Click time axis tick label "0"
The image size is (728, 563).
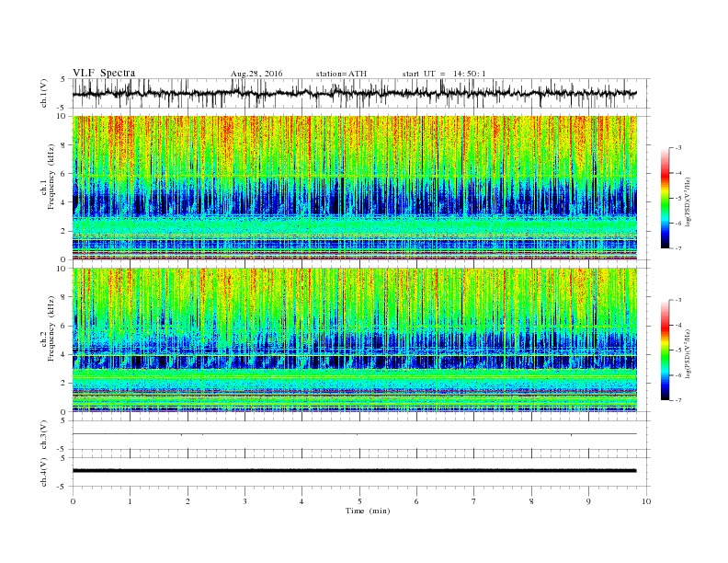click(x=73, y=501)
